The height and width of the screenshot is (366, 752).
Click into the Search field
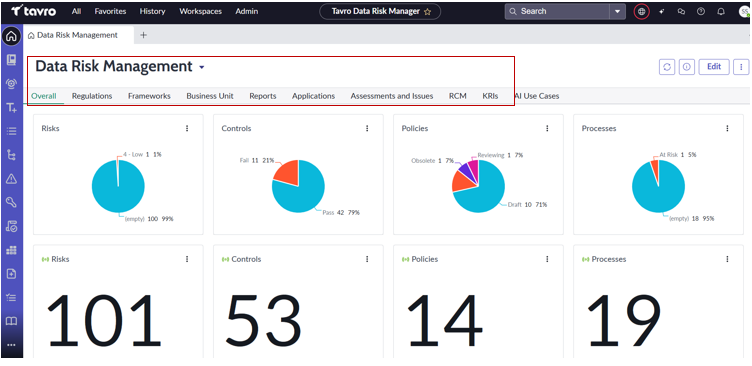point(557,12)
